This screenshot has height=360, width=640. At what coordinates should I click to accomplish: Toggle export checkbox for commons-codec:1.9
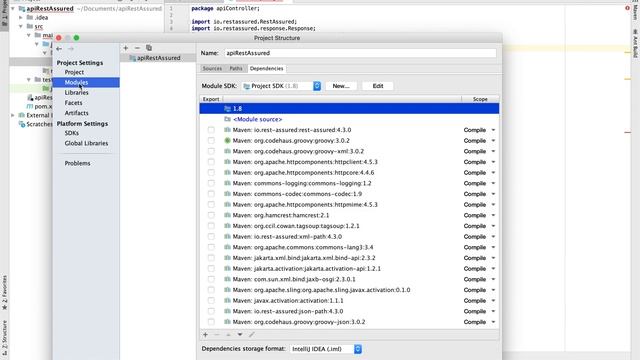[x=211, y=194]
